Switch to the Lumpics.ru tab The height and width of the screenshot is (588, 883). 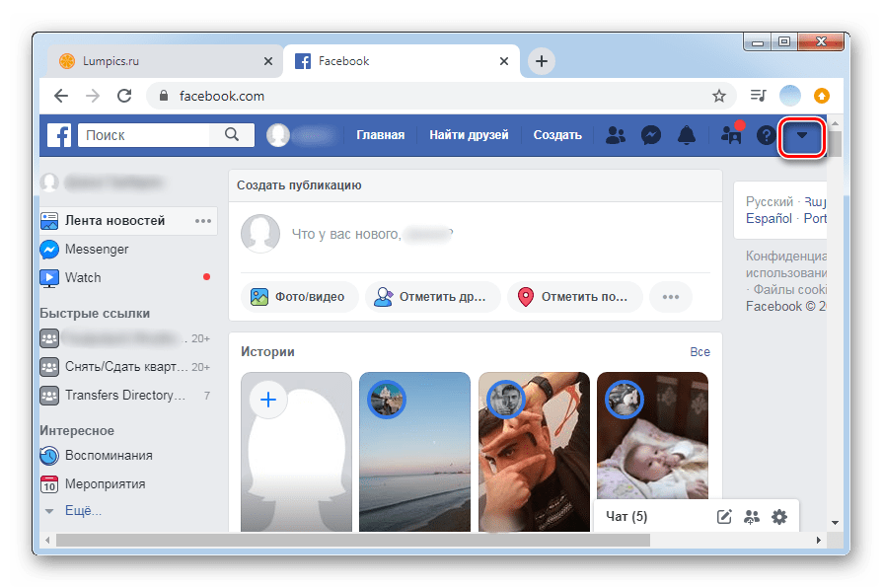coord(160,61)
